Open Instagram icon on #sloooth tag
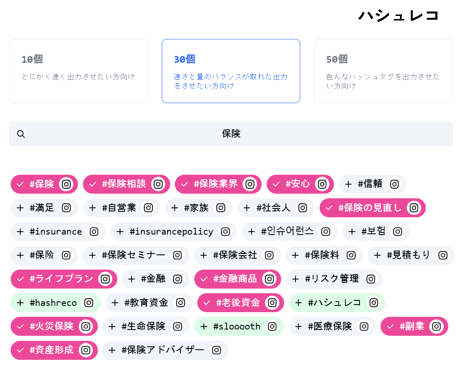The image size is (471, 380). coord(272,326)
